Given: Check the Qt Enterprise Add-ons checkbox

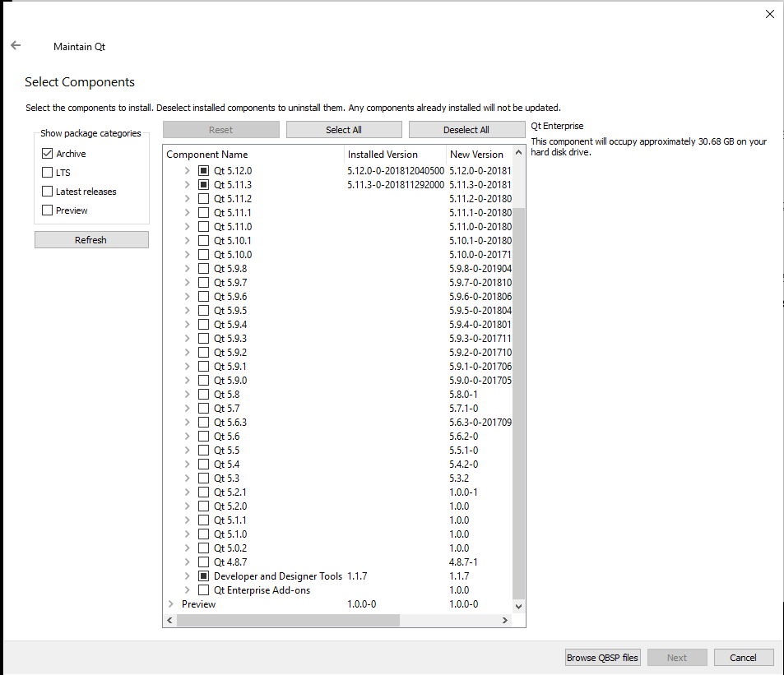Looking at the screenshot, I should [x=203, y=590].
